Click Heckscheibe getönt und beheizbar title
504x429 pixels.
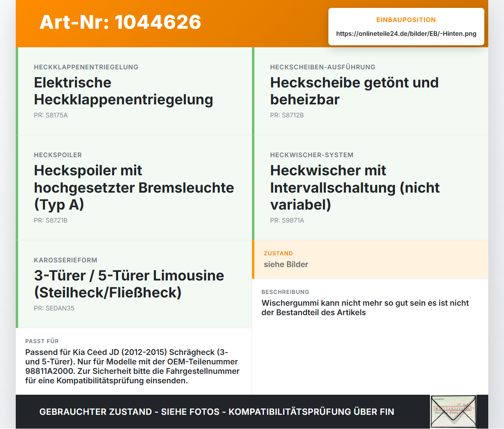pos(354,91)
